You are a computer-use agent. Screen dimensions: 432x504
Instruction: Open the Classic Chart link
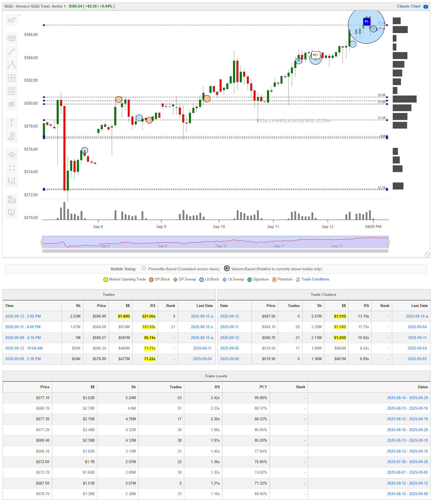408,6
